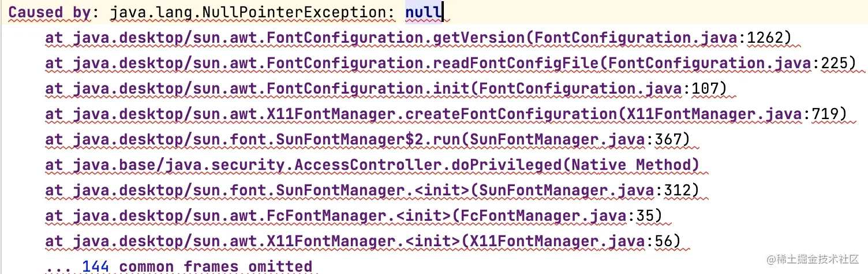Click the highlighted word null

[424, 13]
